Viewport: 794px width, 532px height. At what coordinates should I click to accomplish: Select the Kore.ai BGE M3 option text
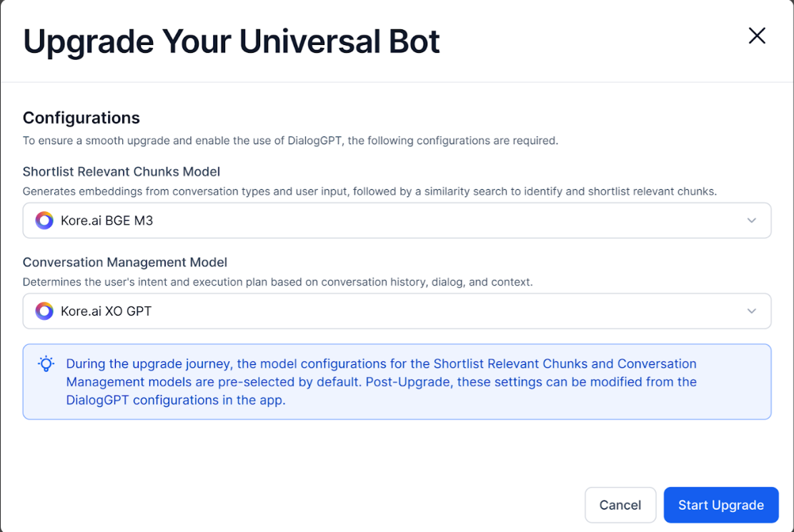click(107, 221)
